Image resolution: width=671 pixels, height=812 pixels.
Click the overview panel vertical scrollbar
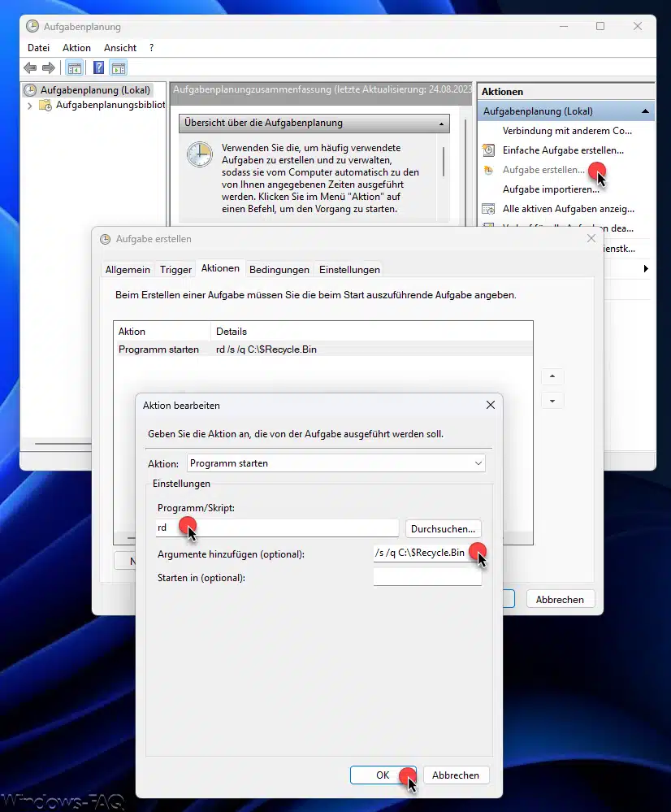444,162
